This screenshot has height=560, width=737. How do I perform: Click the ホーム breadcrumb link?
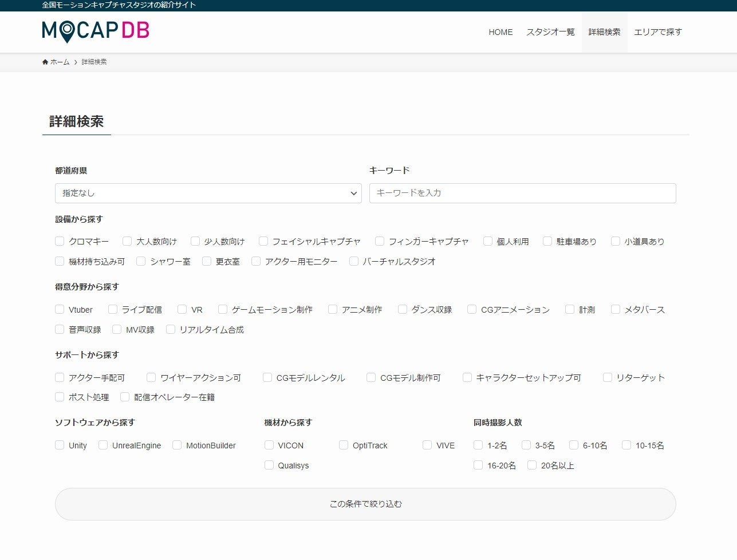[x=60, y=62]
